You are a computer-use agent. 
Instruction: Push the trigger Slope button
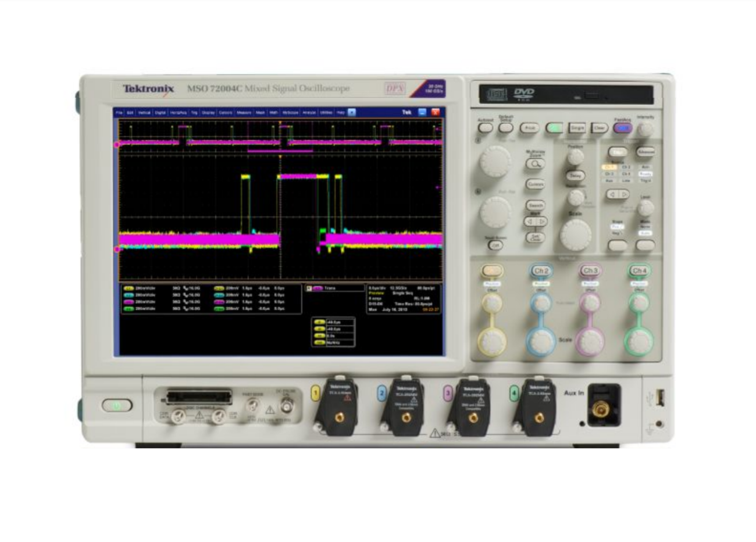click(618, 245)
